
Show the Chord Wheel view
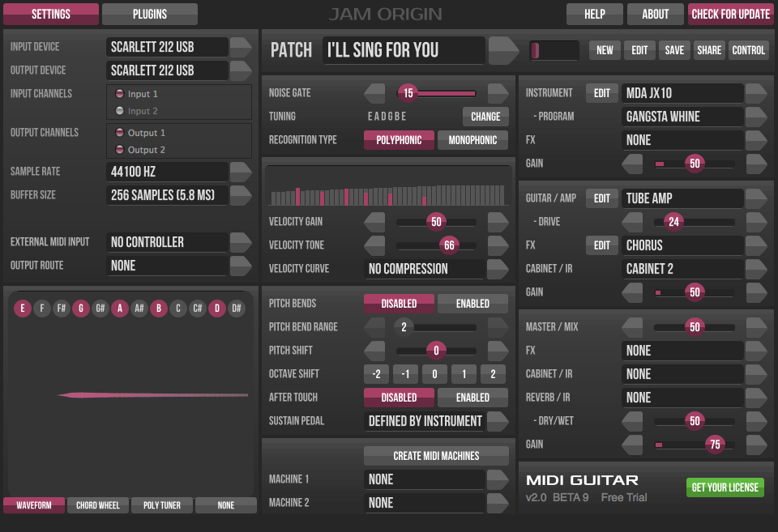(x=98, y=505)
